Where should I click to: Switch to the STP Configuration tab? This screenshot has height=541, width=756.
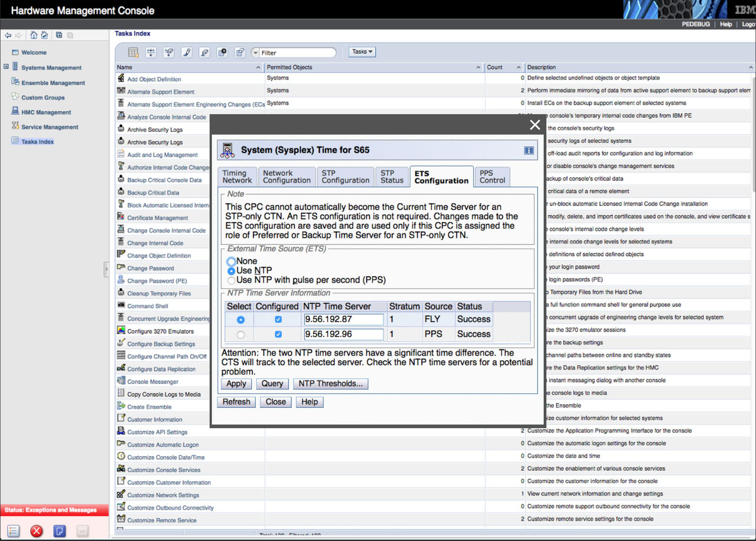(345, 177)
